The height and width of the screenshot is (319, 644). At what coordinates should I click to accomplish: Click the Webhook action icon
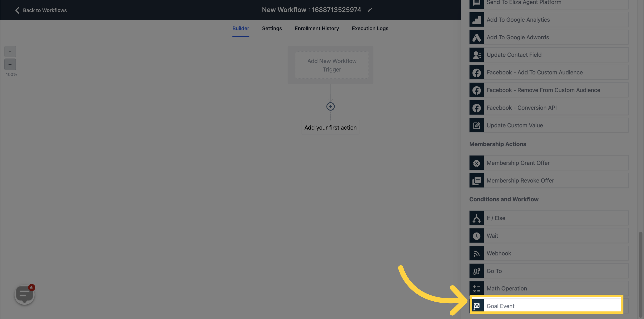(476, 253)
